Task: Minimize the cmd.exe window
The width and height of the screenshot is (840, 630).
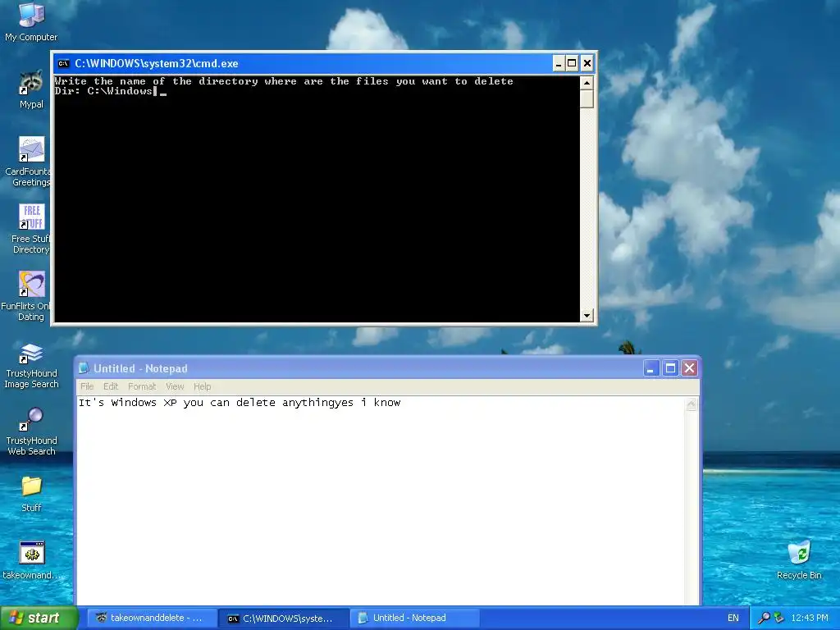Action: [558, 63]
